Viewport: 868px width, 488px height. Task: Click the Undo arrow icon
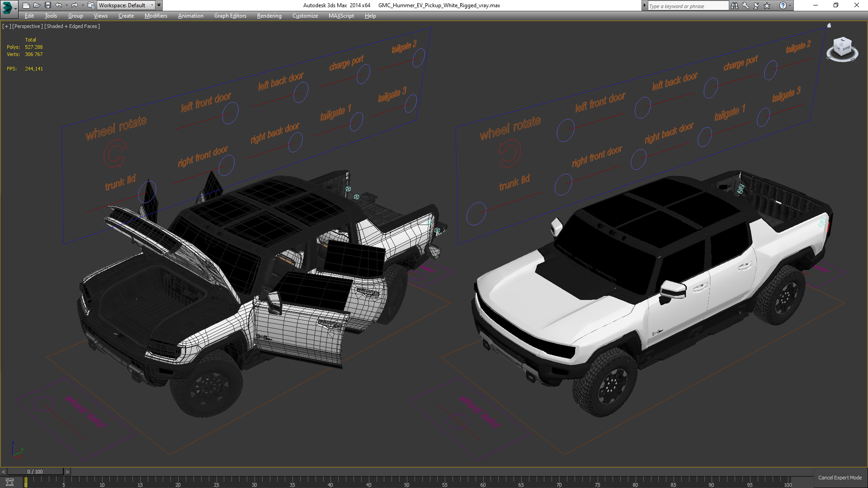59,5
